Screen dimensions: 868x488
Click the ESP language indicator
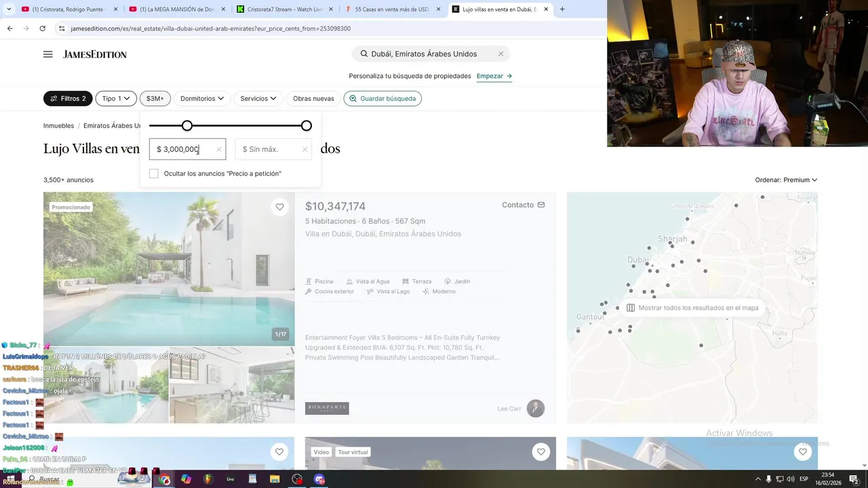804,479
